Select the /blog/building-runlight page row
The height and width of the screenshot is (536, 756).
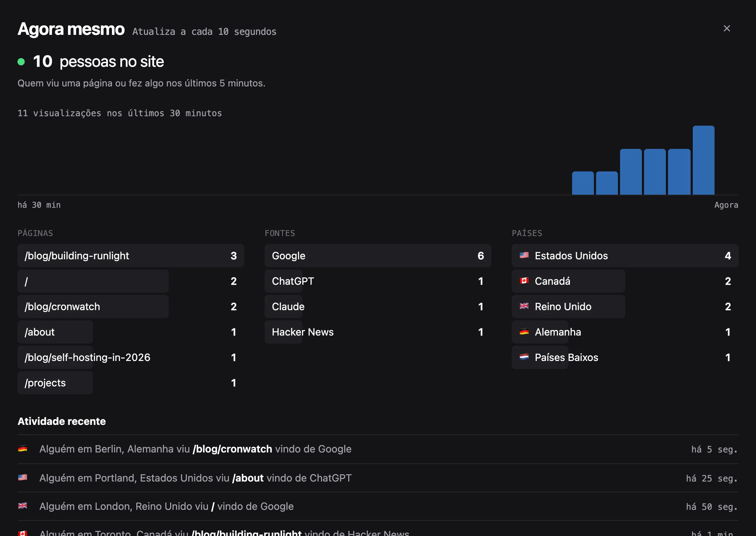(x=131, y=256)
